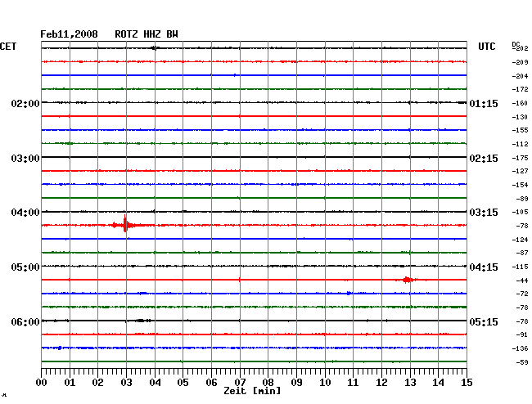Image resolution: width=532 pixels, height=404 pixels.
Task: Select minute tick label 05
Action: click(x=183, y=382)
